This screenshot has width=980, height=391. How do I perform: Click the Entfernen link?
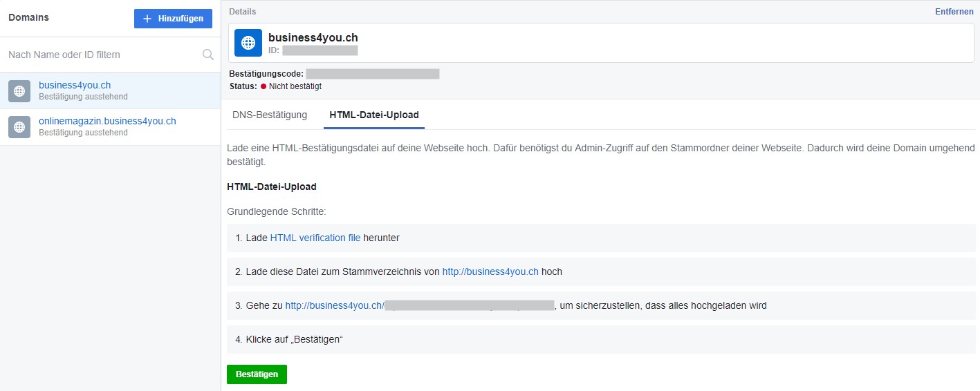[x=954, y=12]
